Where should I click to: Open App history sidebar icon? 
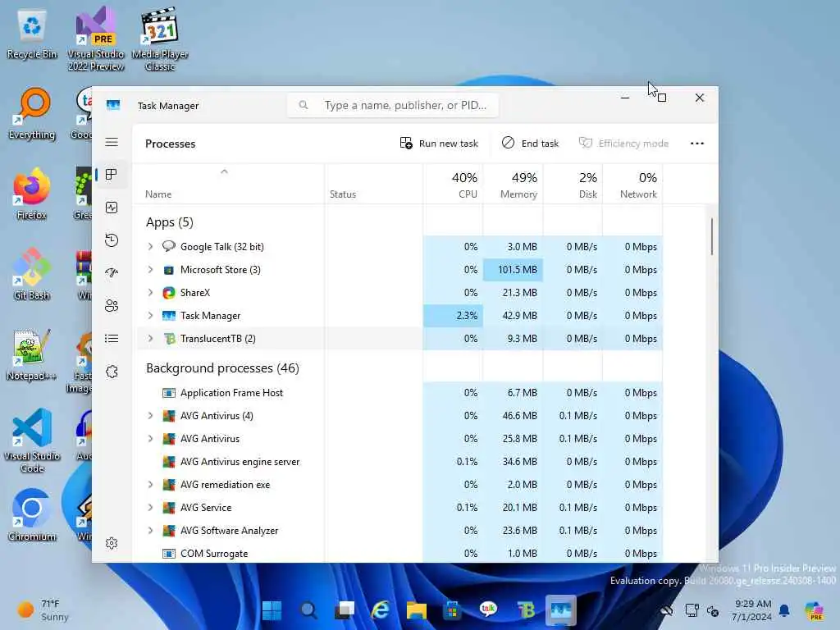point(112,240)
